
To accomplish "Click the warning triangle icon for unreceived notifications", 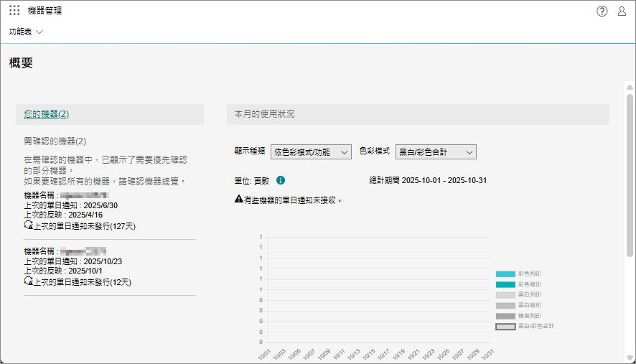I will pyautogui.click(x=239, y=200).
